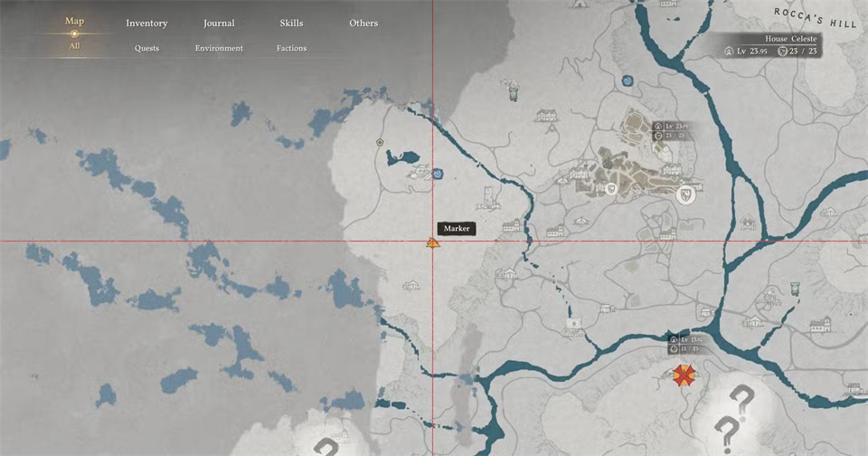This screenshot has width=868, height=456.
Task: Filter map by Quests
Action: pos(146,48)
